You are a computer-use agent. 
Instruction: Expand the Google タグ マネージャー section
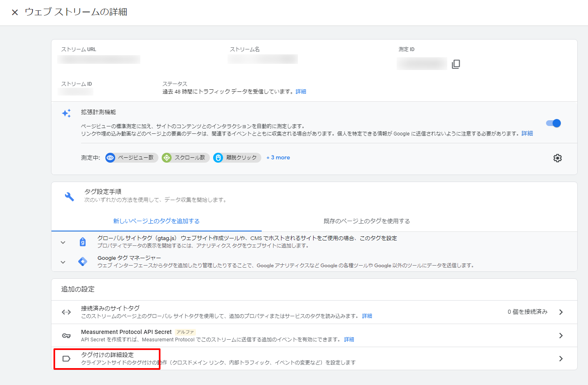point(63,262)
